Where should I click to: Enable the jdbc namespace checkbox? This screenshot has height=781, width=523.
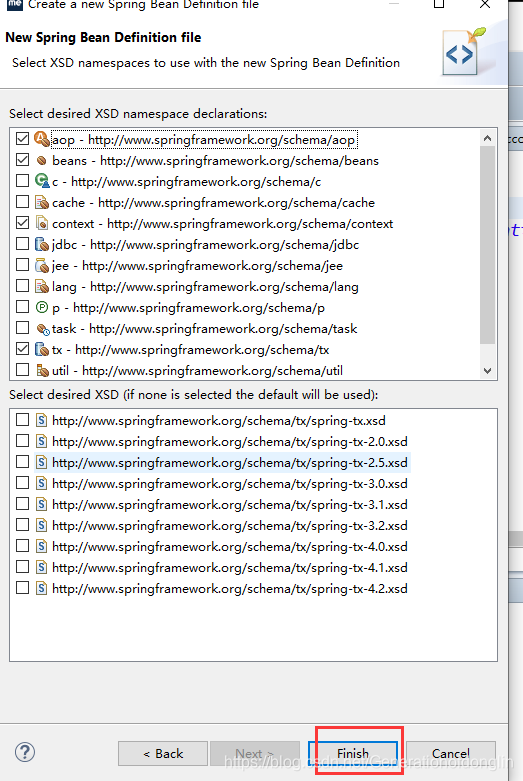(x=22, y=244)
